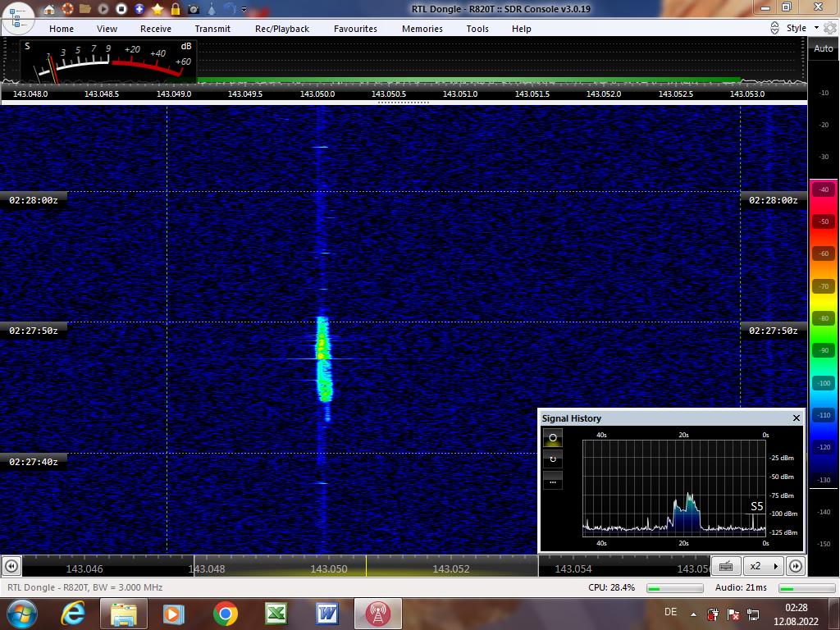Click the RTL Dongle BW status text
Image resolution: width=840 pixels, height=630 pixels.
[84, 587]
